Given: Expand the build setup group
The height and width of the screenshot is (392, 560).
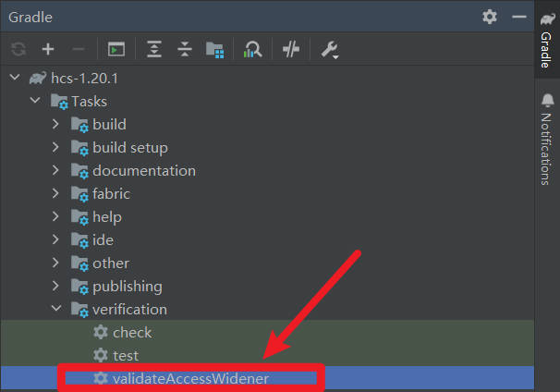Looking at the screenshot, I should tap(55, 147).
